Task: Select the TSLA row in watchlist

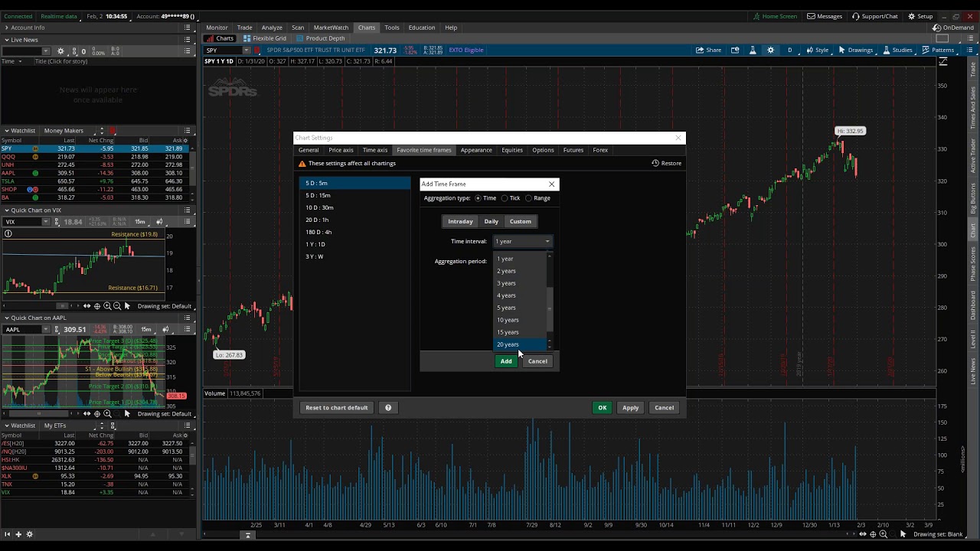Action: click(x=95, y=181)
